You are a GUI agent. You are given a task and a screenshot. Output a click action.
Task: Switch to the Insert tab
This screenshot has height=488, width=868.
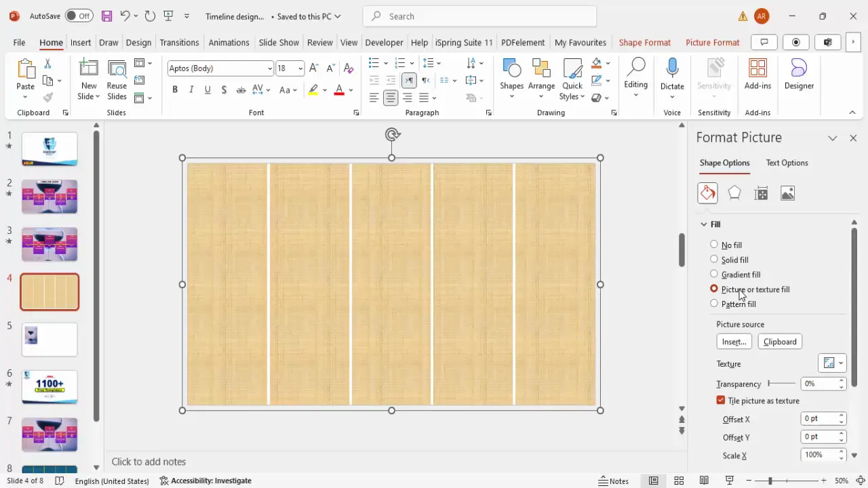point(81,42)
